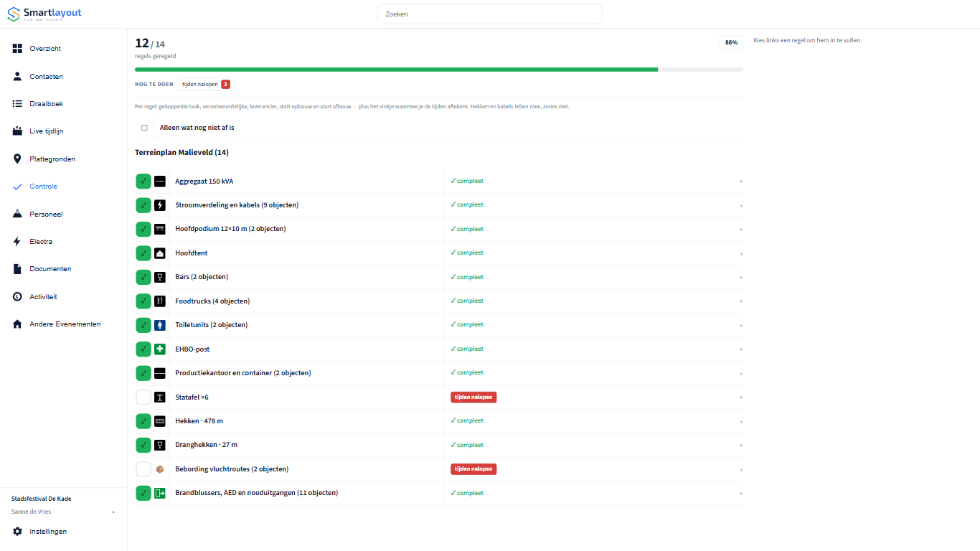
Task: Uncheck the Aggregaat 150 kVA checkmark
Action: click(x=143, y=182)
